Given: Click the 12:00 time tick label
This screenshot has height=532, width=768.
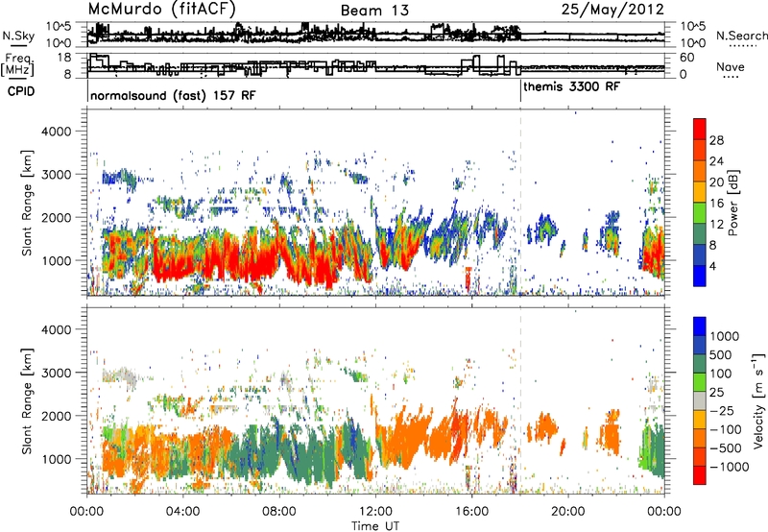Looking at the screenshot, I should click(375, 512).
